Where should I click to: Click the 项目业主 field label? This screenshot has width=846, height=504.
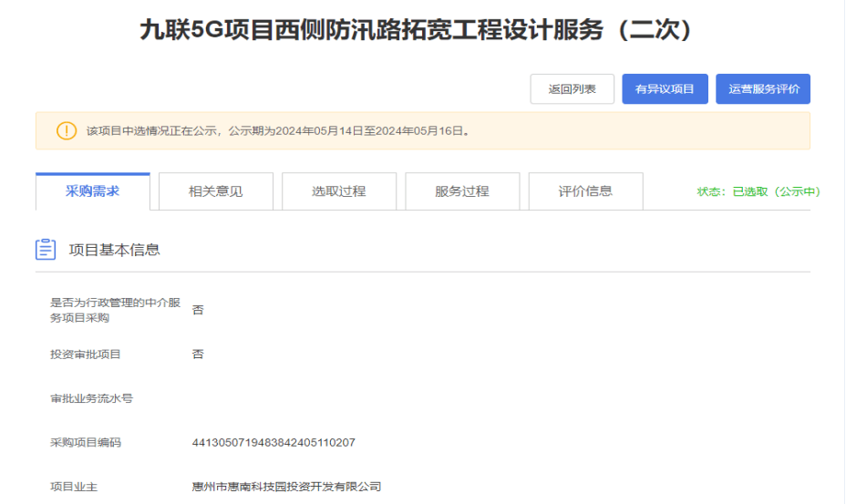coord(74,487)
